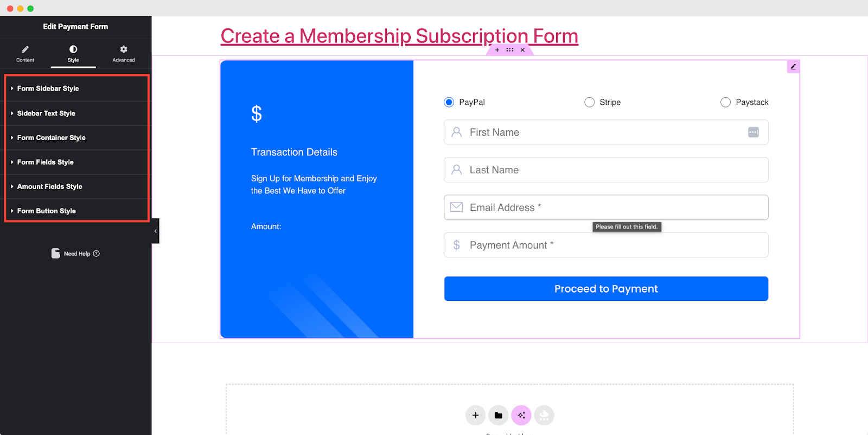Click the edit pencil icon on the form widget
868x435 pixels.
[x=793, y=66]
